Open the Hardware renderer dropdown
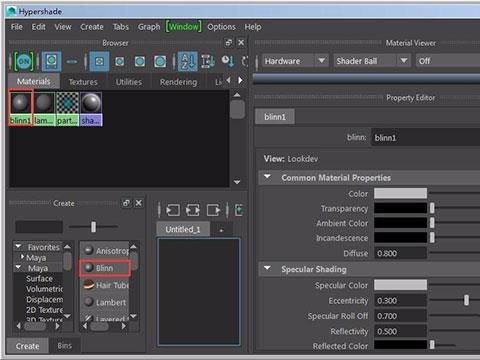Image resolution: width=480 pixels, height=360 pixels. [295, 61]
